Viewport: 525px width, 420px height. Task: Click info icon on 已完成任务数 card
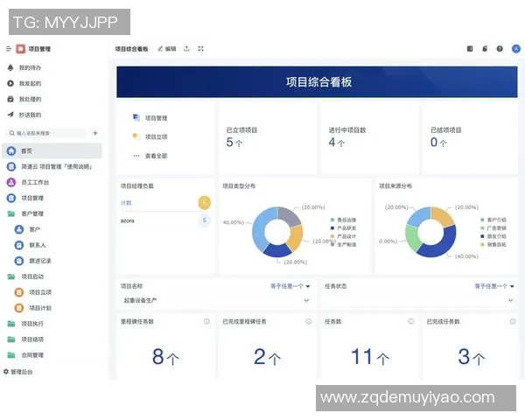[x=513, y=321]
